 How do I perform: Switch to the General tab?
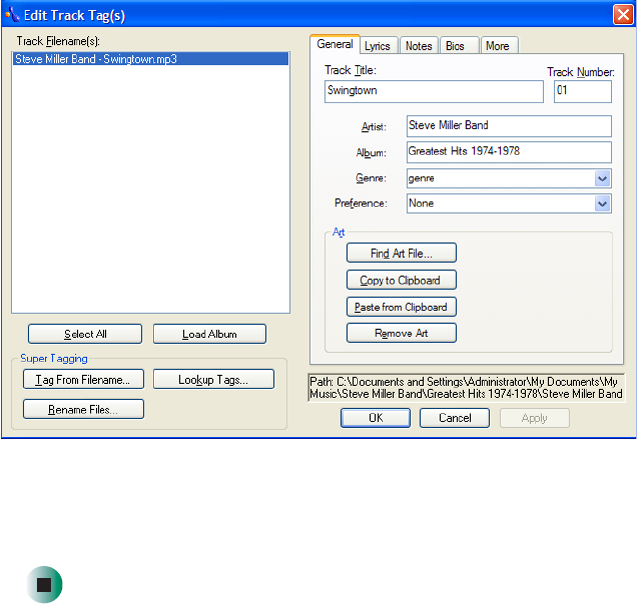point(334,44)
